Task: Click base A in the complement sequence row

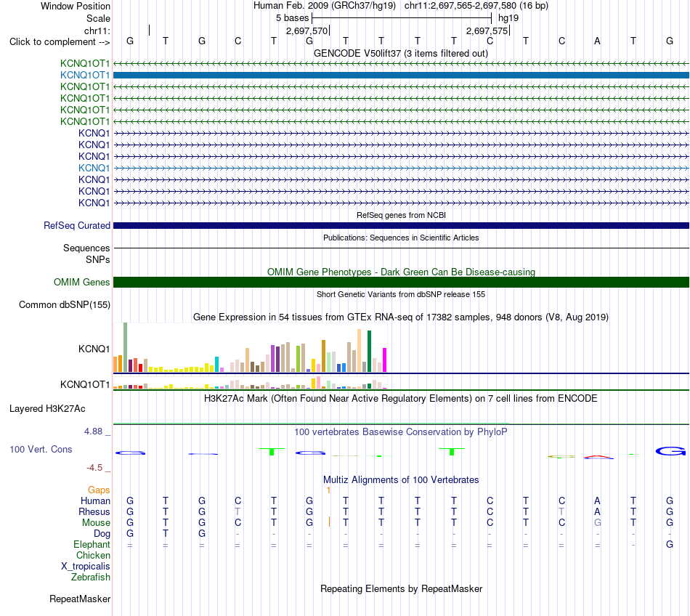Action: tap(597, 41)
